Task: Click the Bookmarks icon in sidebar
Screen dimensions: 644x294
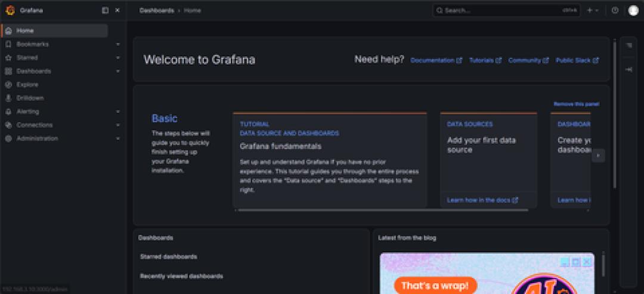Action: [8, 44]
